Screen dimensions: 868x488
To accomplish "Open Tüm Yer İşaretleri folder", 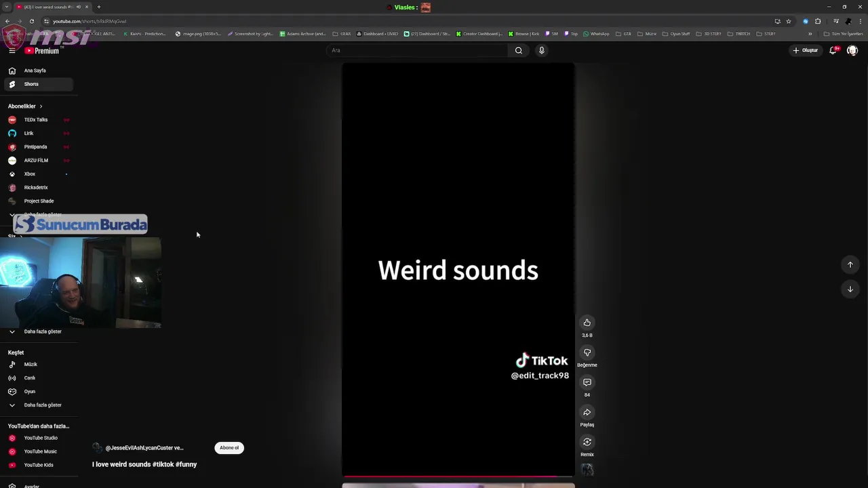I will pos(843,34).
